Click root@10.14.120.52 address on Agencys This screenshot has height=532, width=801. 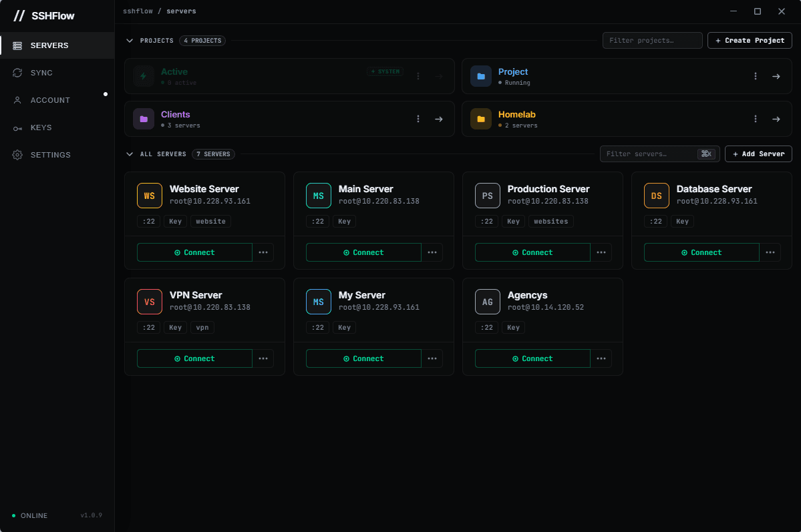(546, 307)
